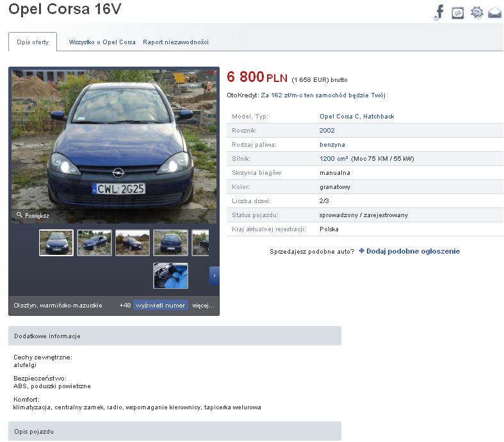
Task: Select the fourth rear-view thumbnail
Action: (171, 243)
